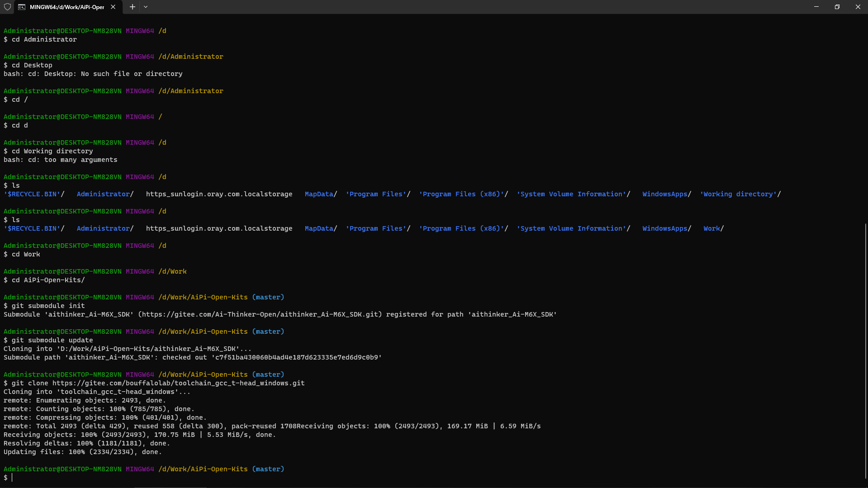Click the commit hash c7f51ba430060b4 text

tap(296, 357)
